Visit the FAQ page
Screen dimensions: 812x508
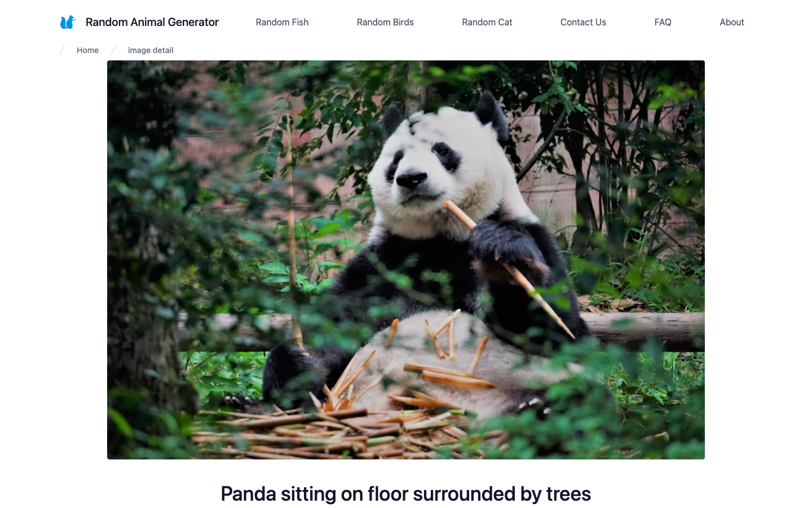(663, 22)
